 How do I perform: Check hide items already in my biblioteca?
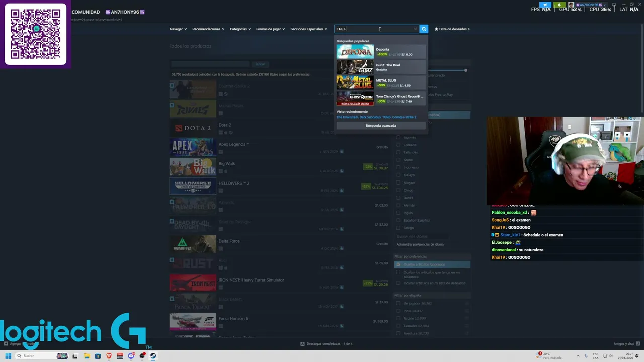(398, 273)
